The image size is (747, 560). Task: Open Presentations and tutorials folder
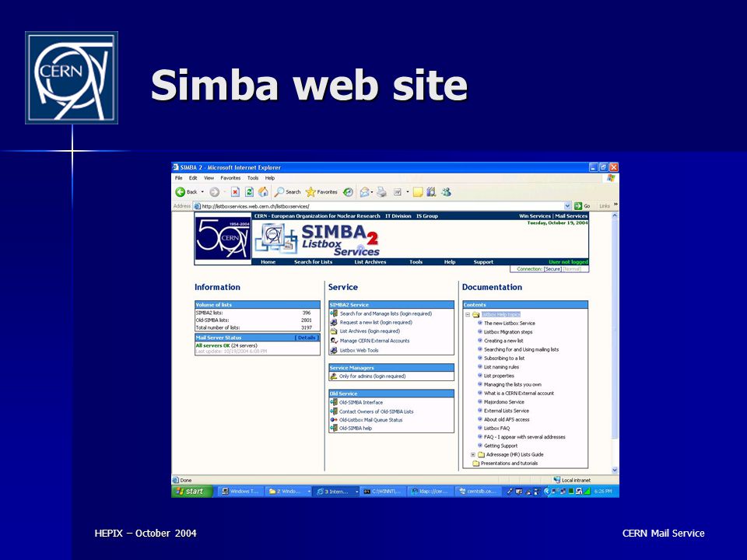pyautogui.click(x=504, y=464)
